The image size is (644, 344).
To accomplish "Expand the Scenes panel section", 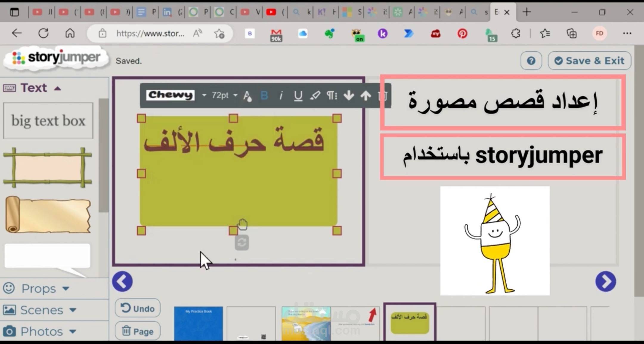I will [40, 310].
